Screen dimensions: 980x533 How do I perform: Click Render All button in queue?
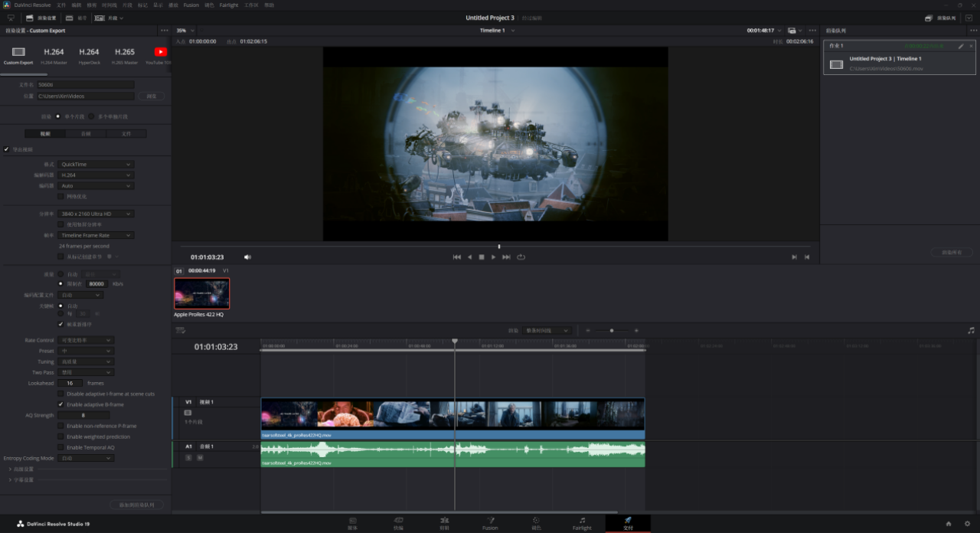point(952,252)
